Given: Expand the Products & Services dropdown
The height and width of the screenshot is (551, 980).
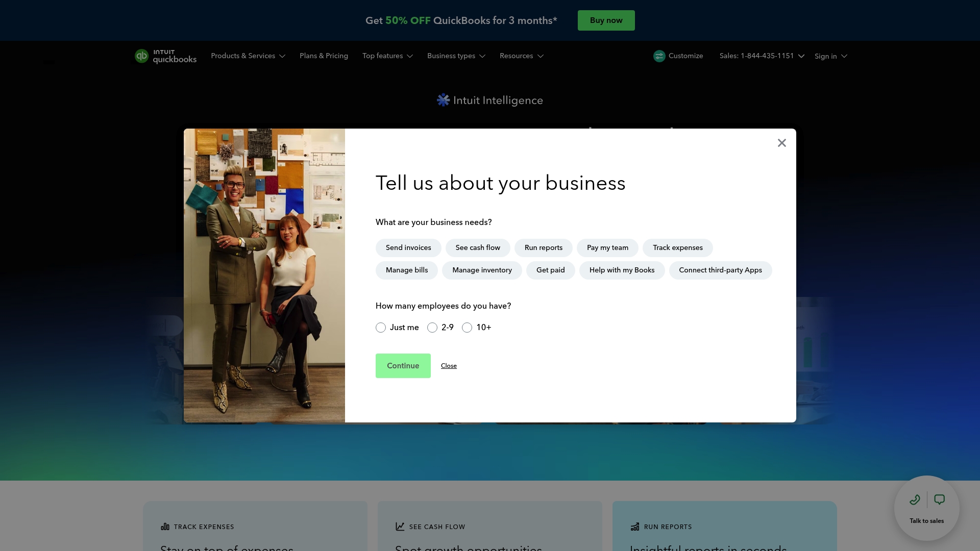Looking at the screenshot, I should 248,56.
